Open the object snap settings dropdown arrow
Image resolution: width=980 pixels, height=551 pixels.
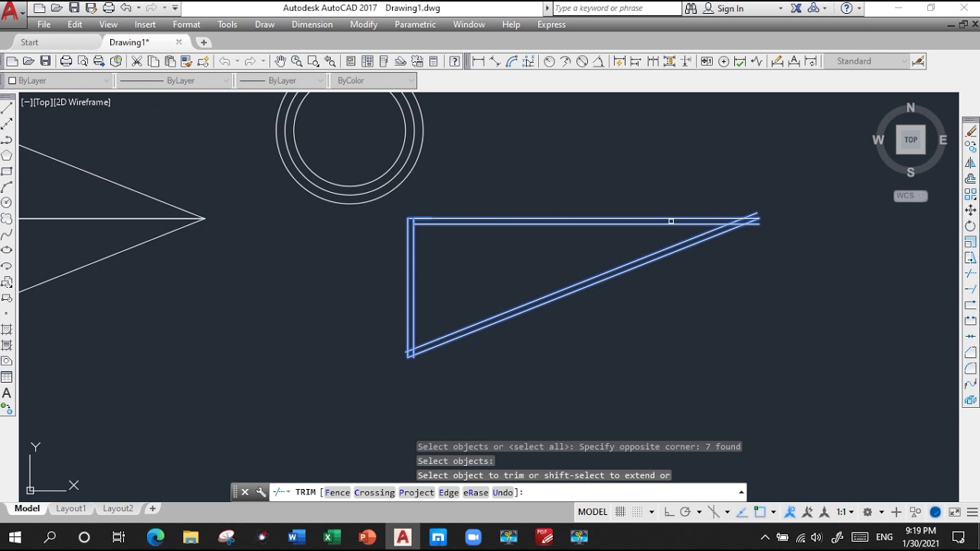[x=773, y=512]
